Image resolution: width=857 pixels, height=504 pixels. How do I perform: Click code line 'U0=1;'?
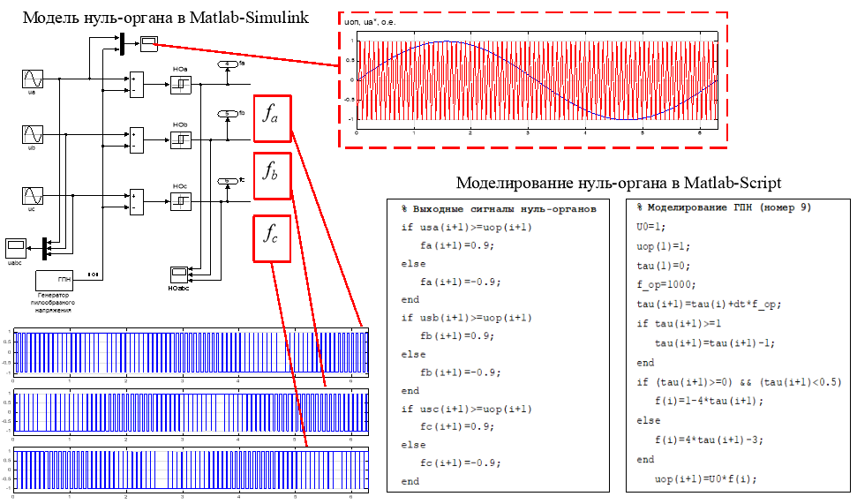point(651,226)
